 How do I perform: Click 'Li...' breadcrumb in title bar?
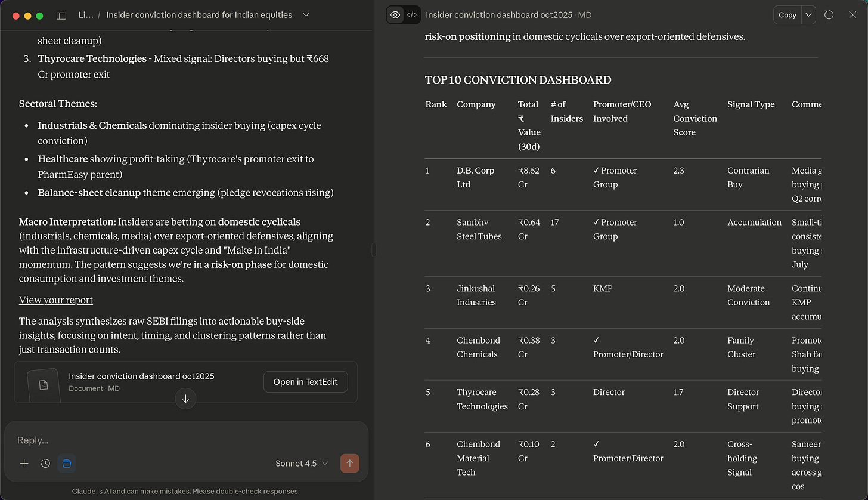click(x=86, y=15)
